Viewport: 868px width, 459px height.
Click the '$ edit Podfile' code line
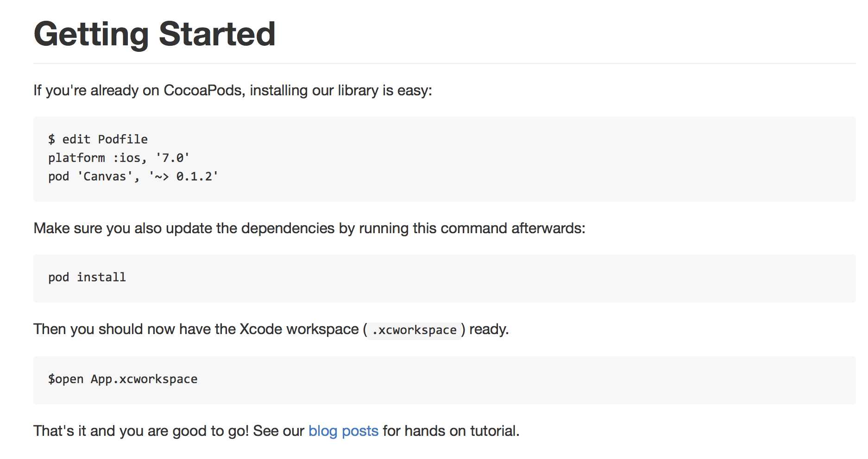click(98, 139)
